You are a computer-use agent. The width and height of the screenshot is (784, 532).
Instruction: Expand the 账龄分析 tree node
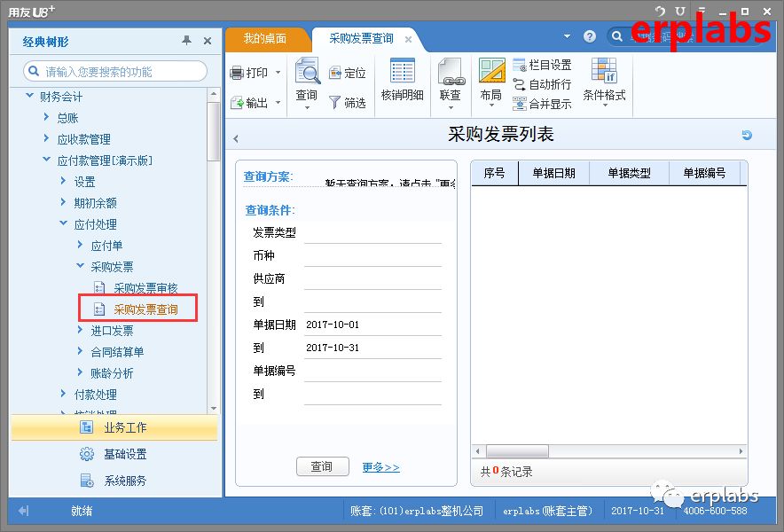coord(81,372)
